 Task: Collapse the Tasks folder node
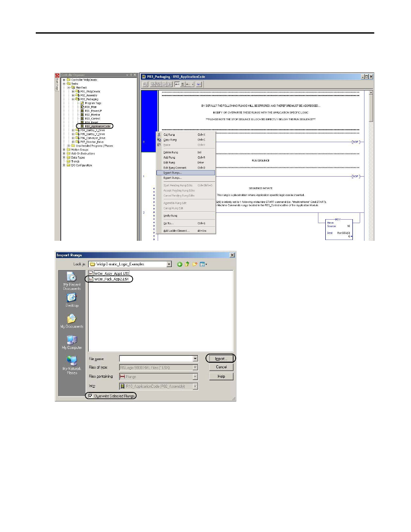[64, 84]
